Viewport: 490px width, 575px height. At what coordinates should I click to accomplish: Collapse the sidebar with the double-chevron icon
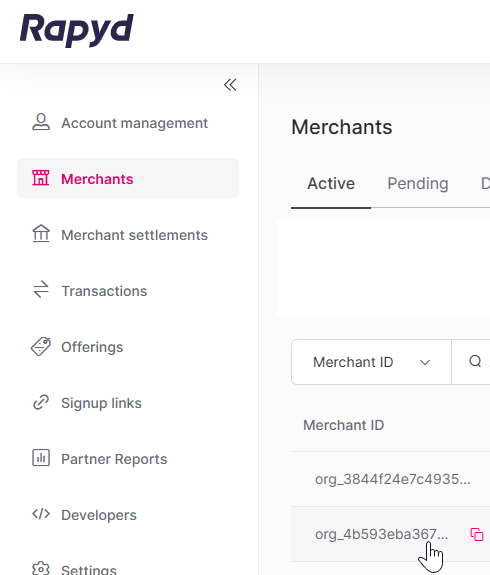pos(230,85)
